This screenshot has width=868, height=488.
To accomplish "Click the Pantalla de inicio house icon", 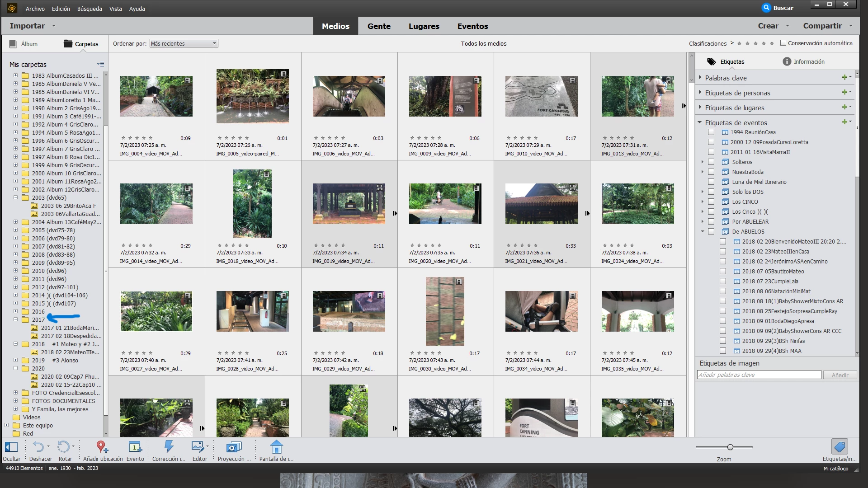I will coord(276,447).
